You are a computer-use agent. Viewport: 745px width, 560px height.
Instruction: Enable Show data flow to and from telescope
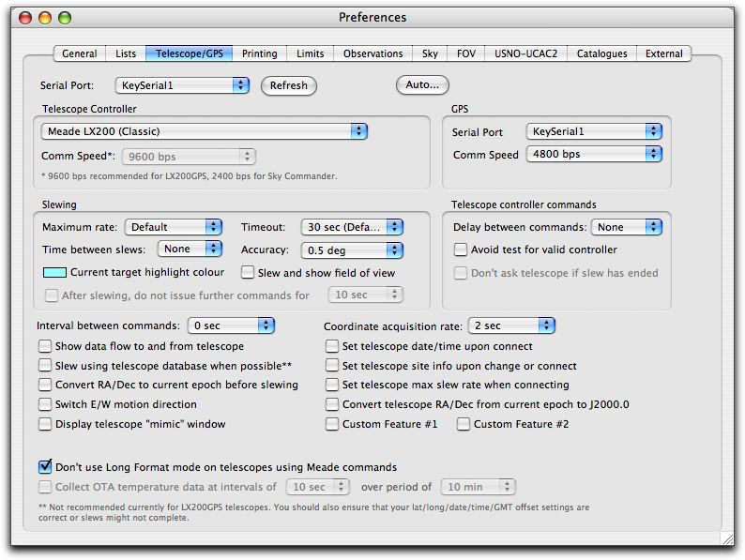[45, 346]
